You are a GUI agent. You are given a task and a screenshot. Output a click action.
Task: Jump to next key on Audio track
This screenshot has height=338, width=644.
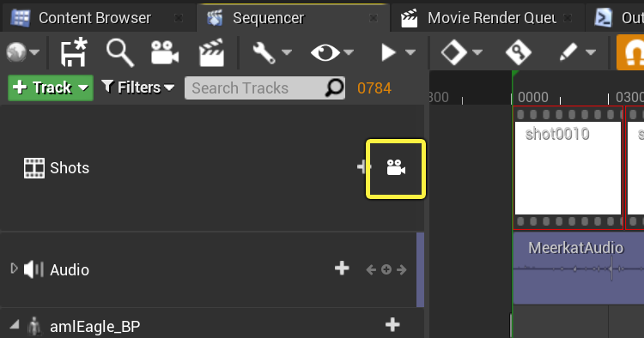[402, 269]
